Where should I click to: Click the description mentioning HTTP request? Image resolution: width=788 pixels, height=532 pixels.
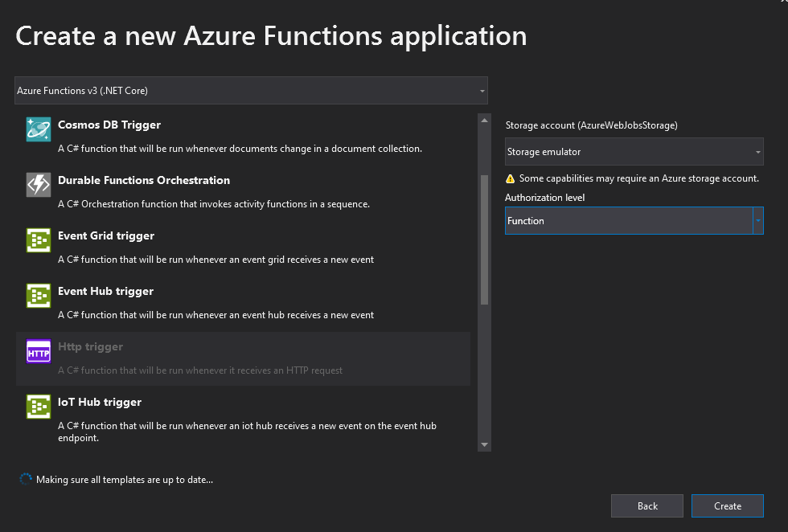click(x=200, y=370)
